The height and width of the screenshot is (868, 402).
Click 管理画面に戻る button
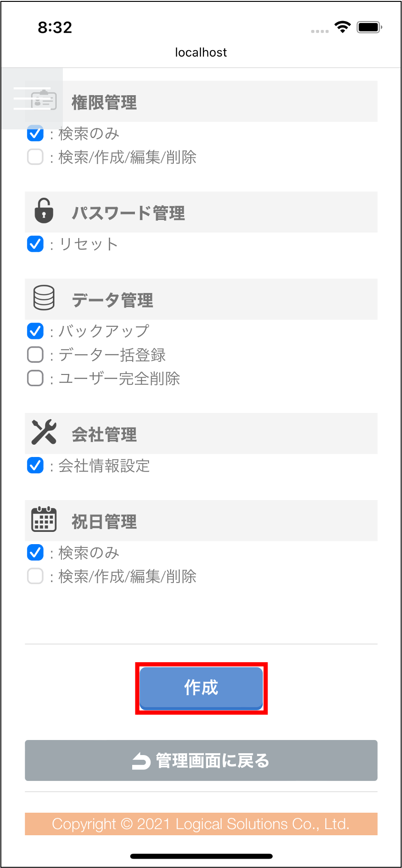click(201, 760)
